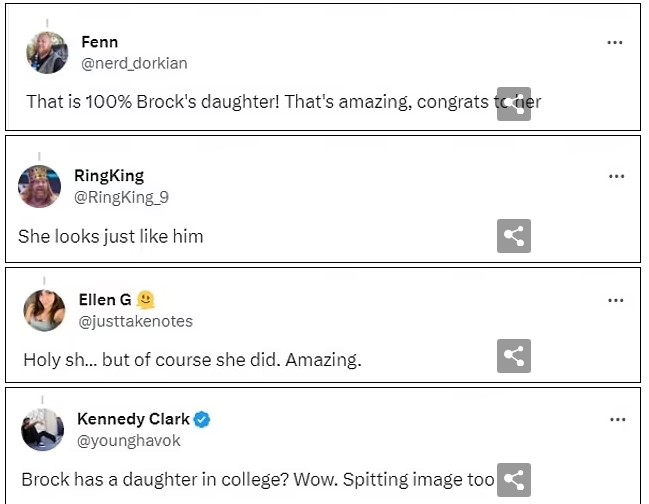Share RingKing's "She looks just like him" tweet
This screenshot has height=504, width=649.
click(x=514, y=236)
